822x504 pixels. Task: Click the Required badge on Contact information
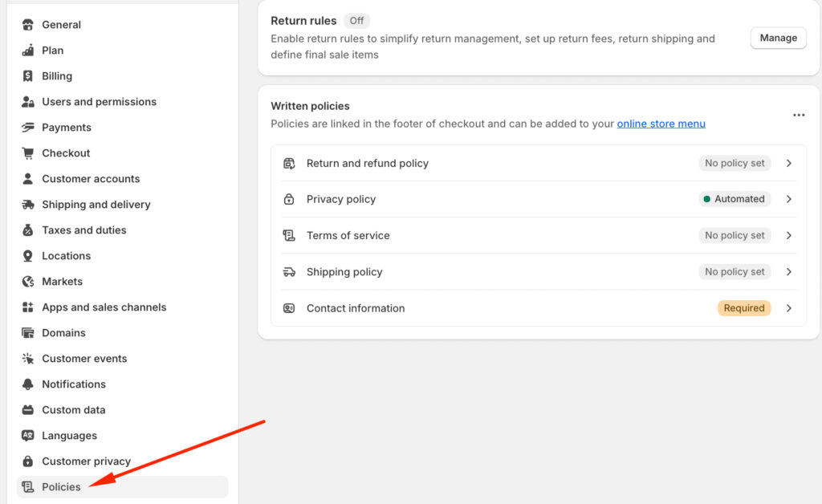[743, 308]
